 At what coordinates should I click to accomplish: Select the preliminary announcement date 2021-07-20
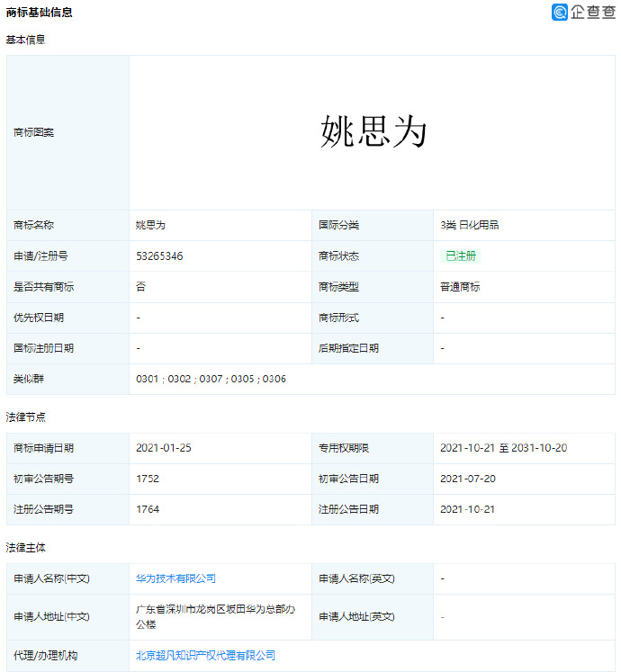coord(465,479)
